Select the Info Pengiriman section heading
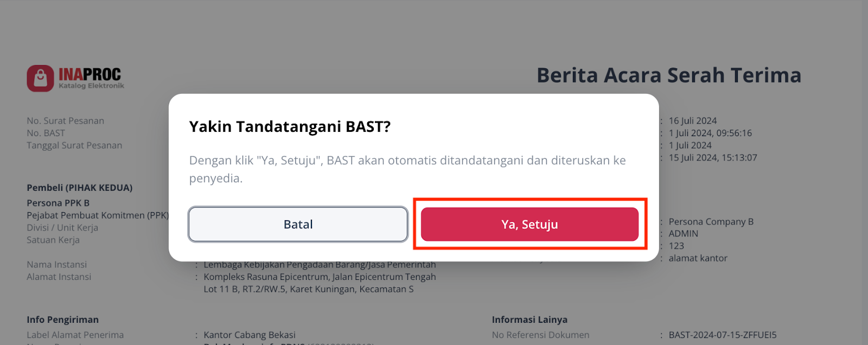The image size is (868, 345). click(62, 320)
